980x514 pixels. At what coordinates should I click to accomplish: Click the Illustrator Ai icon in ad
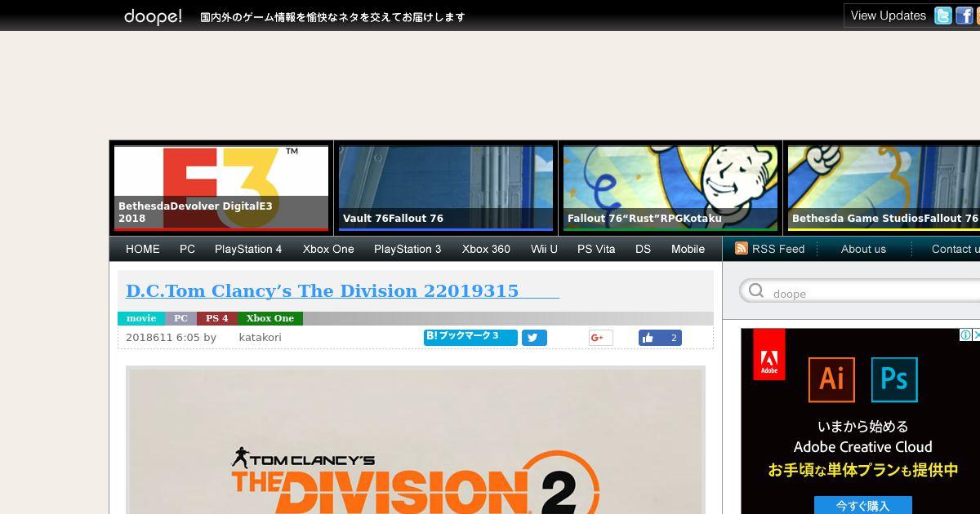coord(831,379)
